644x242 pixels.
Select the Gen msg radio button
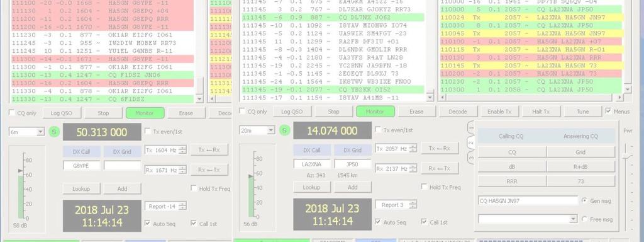pyautogui.click(x=584, y=201)
